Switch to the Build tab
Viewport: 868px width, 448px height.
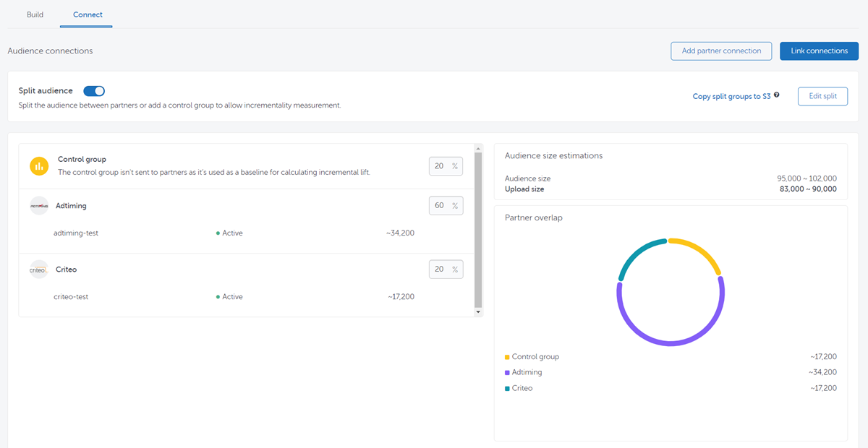35,14
